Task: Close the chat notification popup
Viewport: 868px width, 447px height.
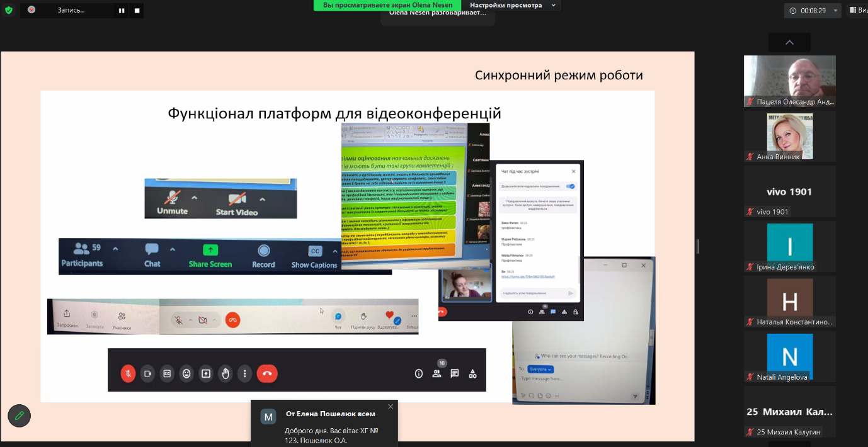Action: tap(391, 407)
